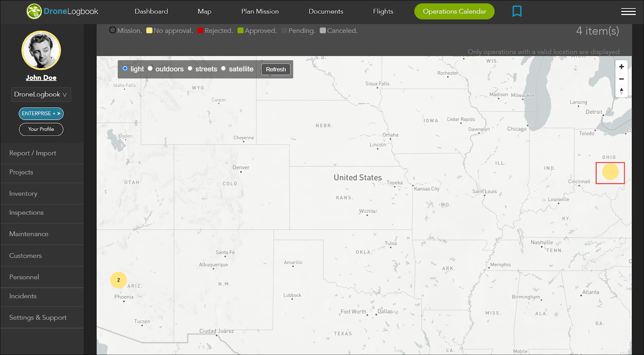The image size is (644, 355).
Task: Click the DroneLogbook logo icon
Action: click(x=34, y=11)
